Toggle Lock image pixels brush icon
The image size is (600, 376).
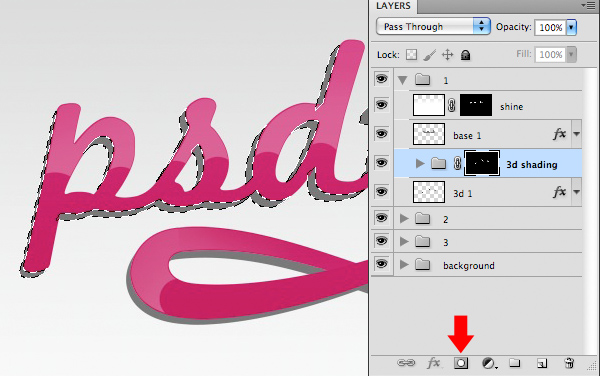[x=429, y=55]
